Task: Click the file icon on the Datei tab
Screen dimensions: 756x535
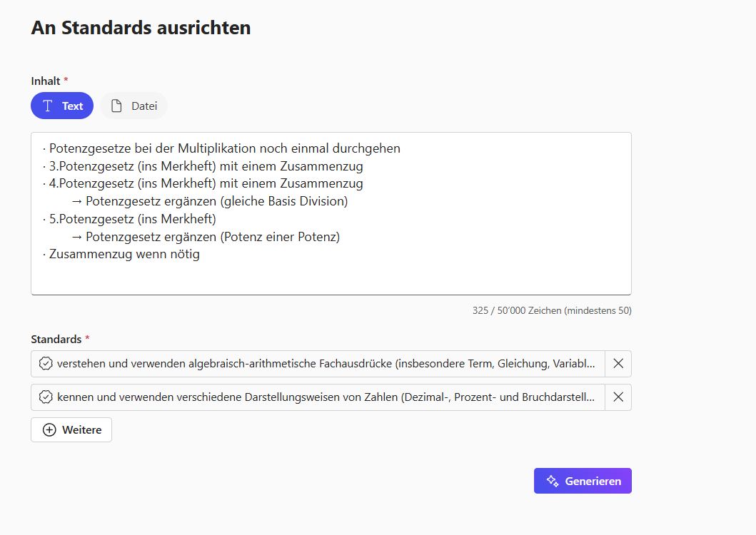Action: (x=116, y=106)
